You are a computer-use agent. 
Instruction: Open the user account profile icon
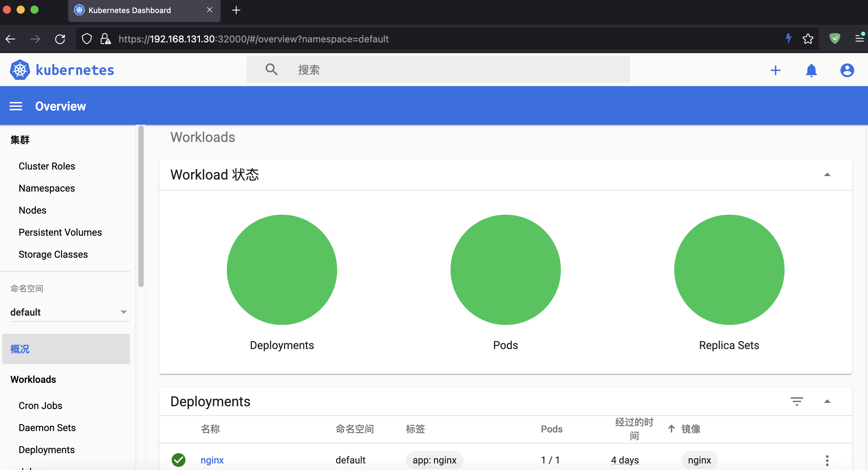coord(847,70)
